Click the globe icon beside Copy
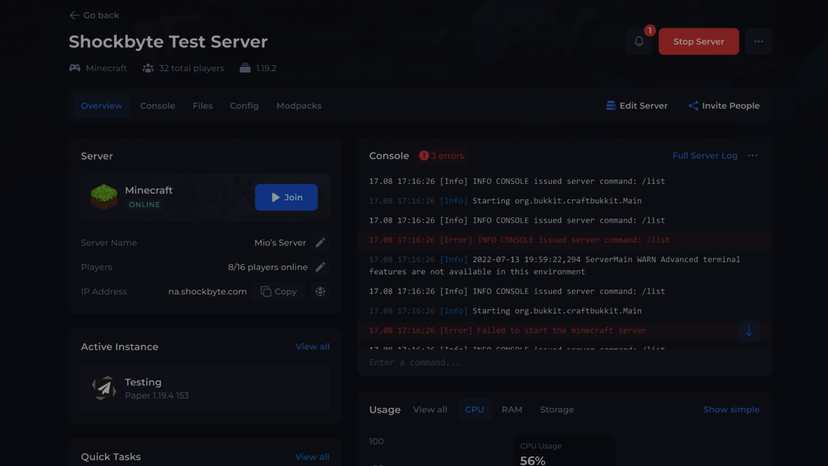Screen dimensions: 828x466 tap(321, 292)
